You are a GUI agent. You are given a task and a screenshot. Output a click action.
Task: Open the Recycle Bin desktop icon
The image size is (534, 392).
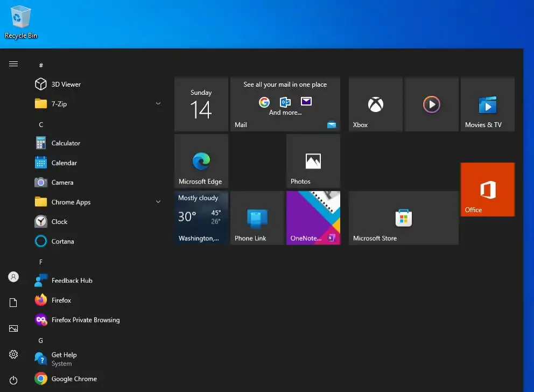pyautogui.click(x=21, y=22)
